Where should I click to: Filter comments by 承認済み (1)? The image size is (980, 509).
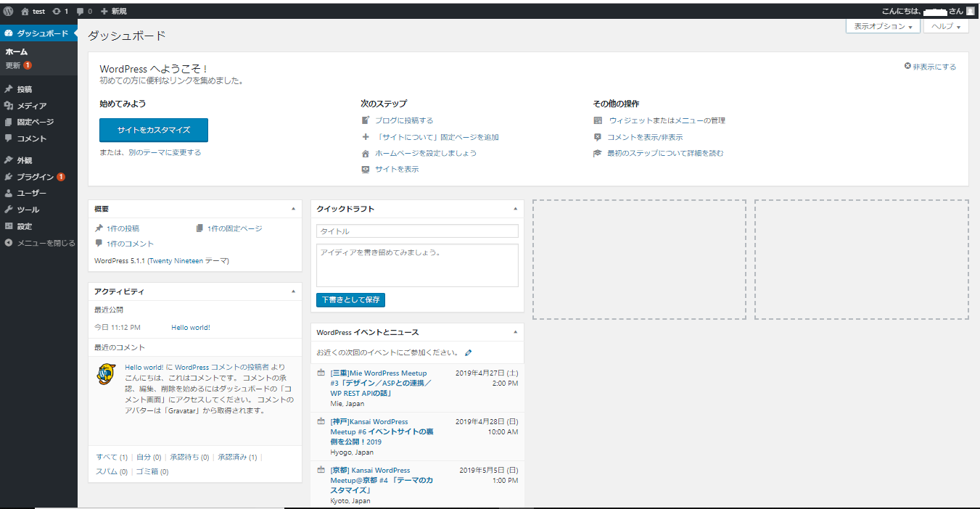tap(237, 457)
